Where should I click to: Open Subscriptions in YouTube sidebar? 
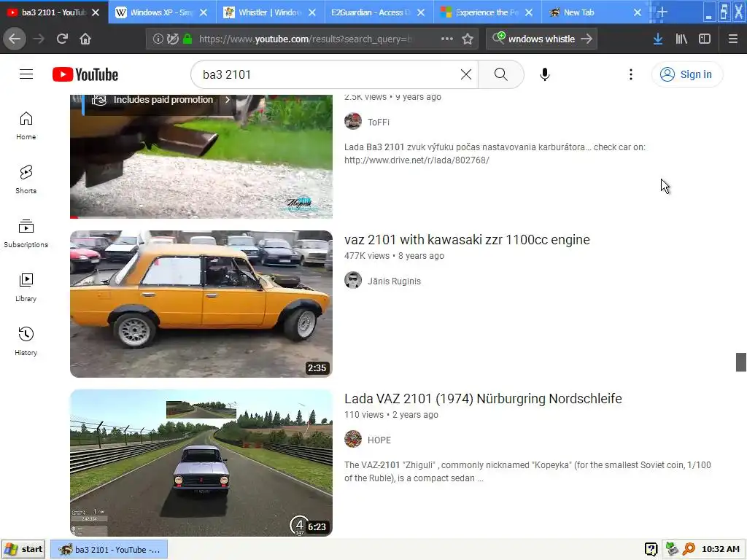pos(26,233)
